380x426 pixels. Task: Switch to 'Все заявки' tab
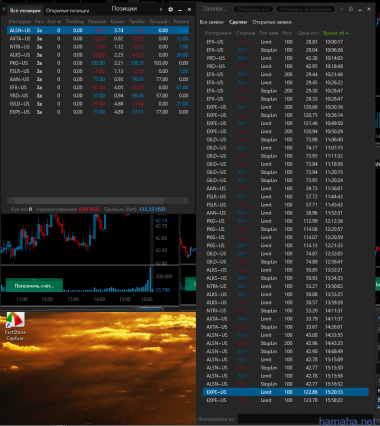211,22
